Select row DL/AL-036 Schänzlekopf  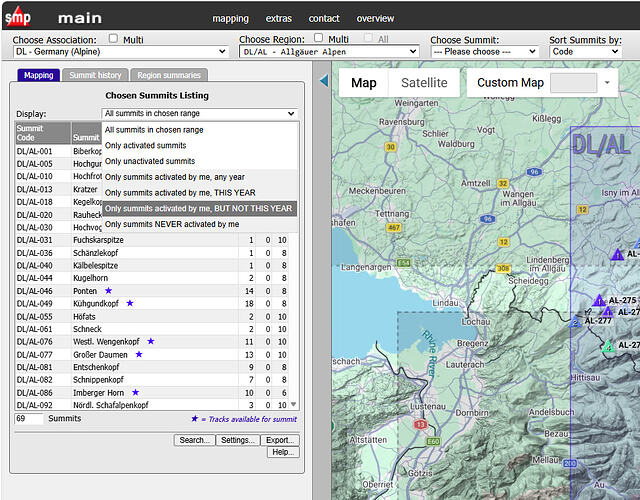pyautogui.click(x=152, y=253)
